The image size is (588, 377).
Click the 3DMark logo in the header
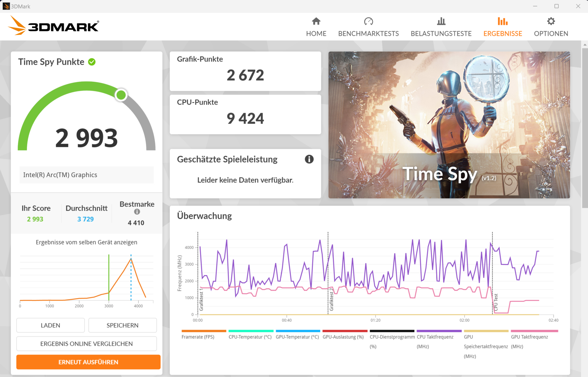pos(53,25)
